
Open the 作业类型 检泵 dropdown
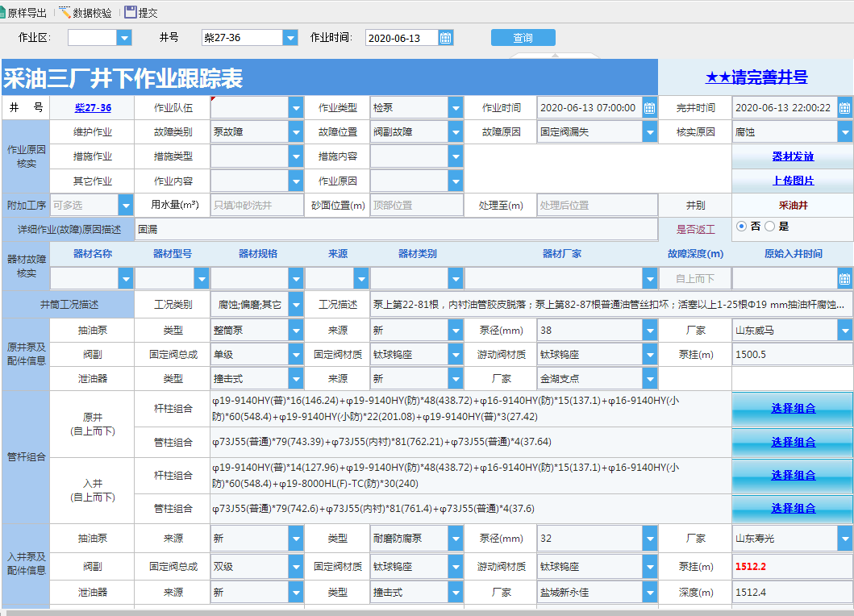[x=456, y=108]
